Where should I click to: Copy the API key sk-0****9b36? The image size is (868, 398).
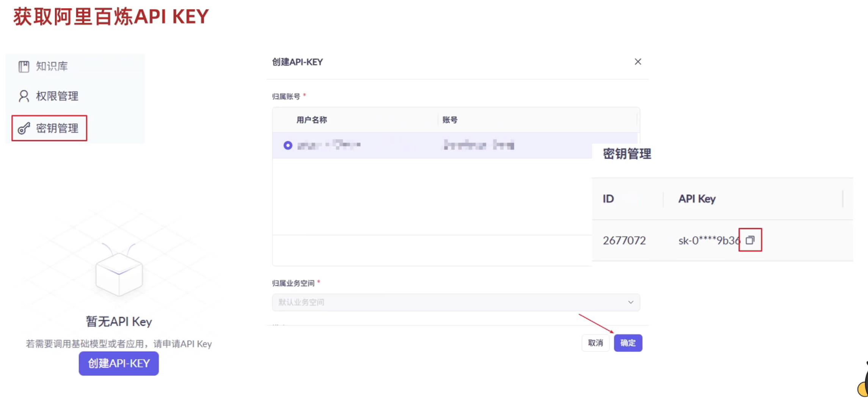(x=750, y=240)
